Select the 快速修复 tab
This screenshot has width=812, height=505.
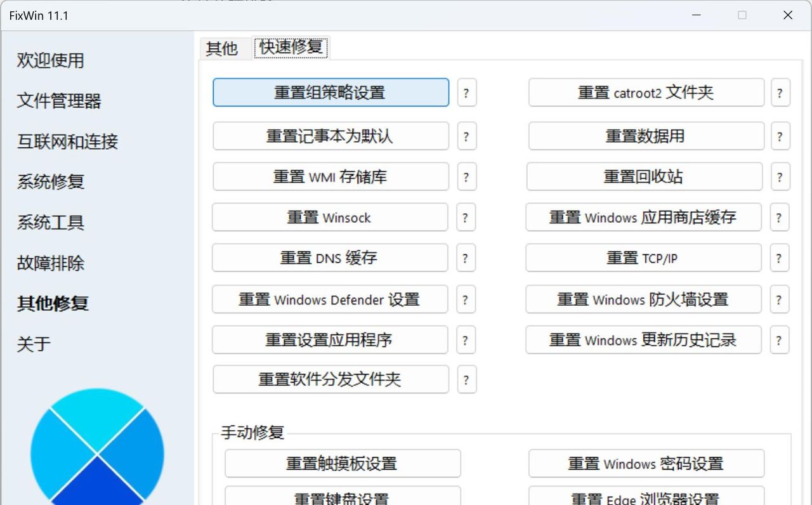pyautogui.click(x=291, y=48)
